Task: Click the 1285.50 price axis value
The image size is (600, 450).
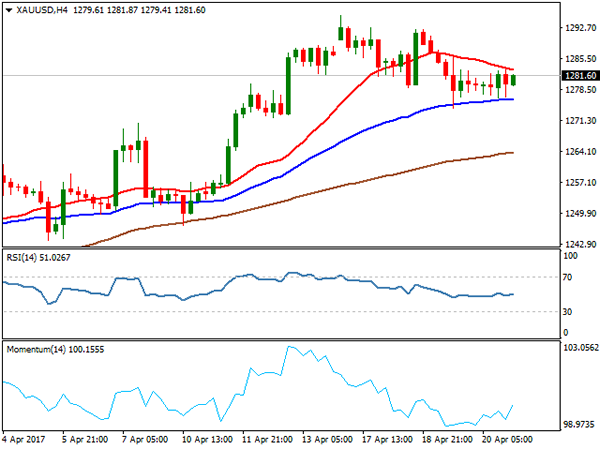Action: (580, 59)
